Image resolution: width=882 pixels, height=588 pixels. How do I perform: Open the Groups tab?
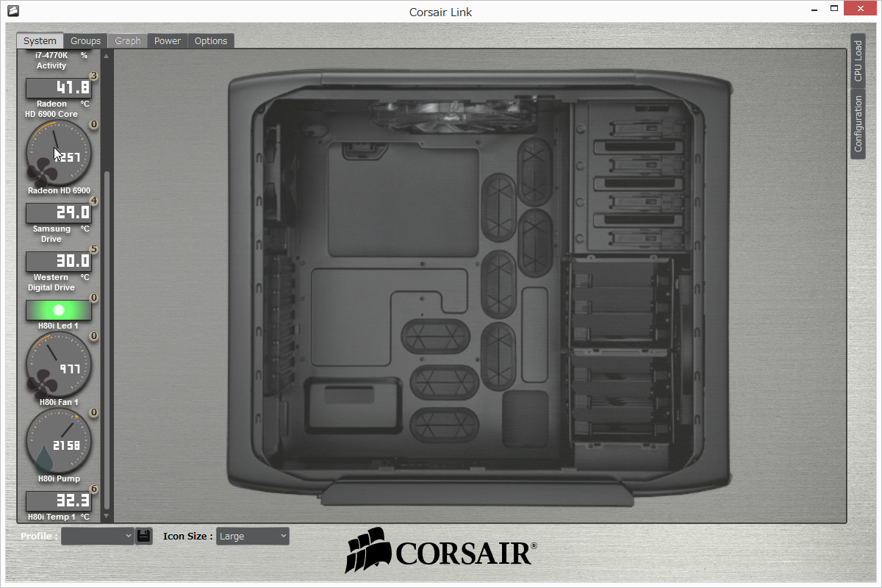(85, 41)
